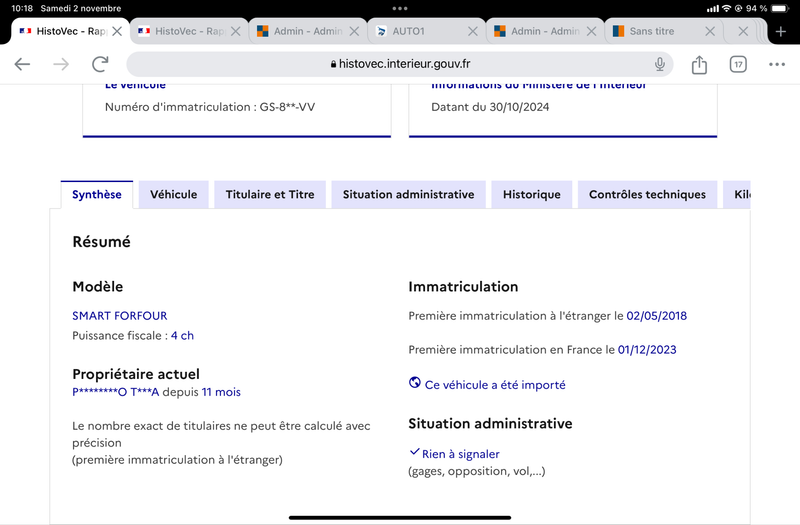Open the Historique tab
The height and width of the screenshot is (525, 800).
532,194
